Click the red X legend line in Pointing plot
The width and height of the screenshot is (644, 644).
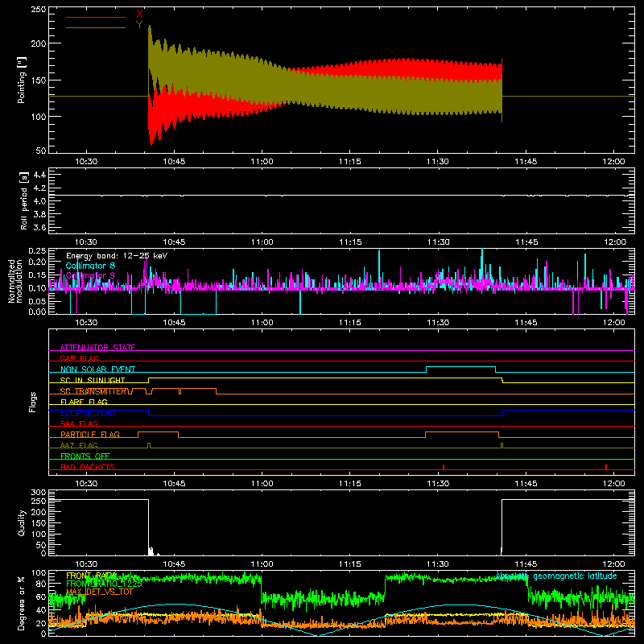tap(96, 17)
